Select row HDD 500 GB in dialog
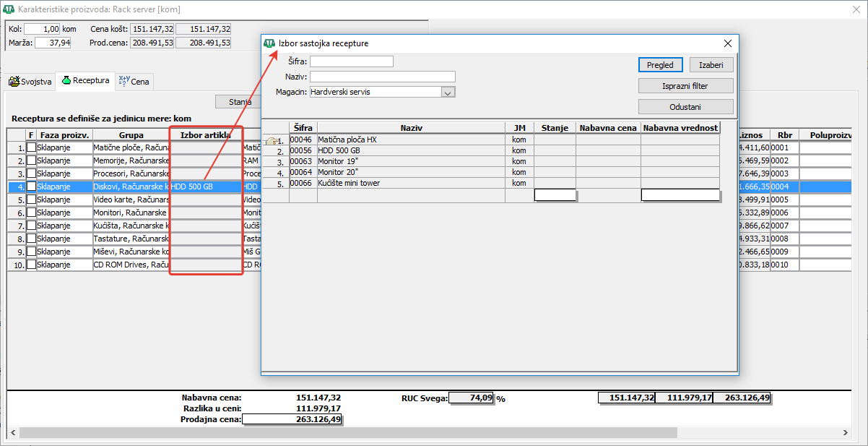 point(491,150)
